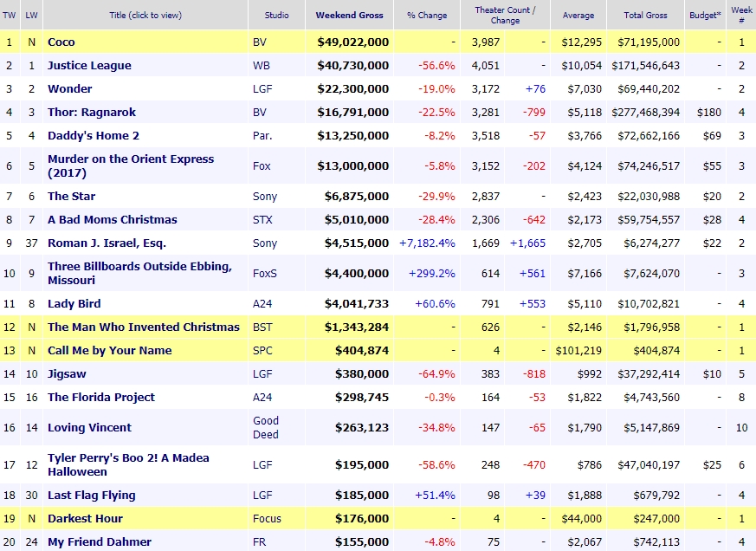
Task: Sort table by Total Gross header
Action: [644, 15]
